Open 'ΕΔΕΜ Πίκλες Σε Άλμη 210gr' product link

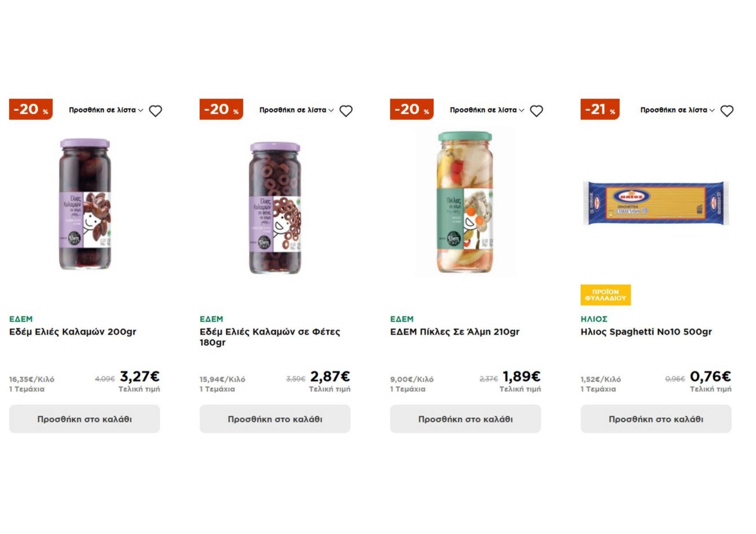click(455, 332)
